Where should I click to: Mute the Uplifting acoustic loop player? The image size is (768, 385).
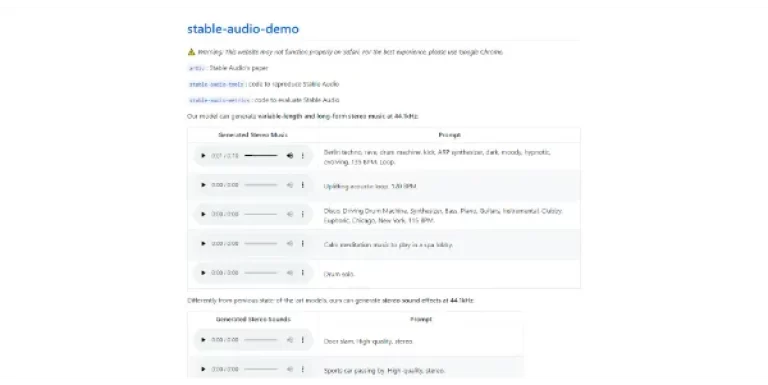[x=290, y=185]
